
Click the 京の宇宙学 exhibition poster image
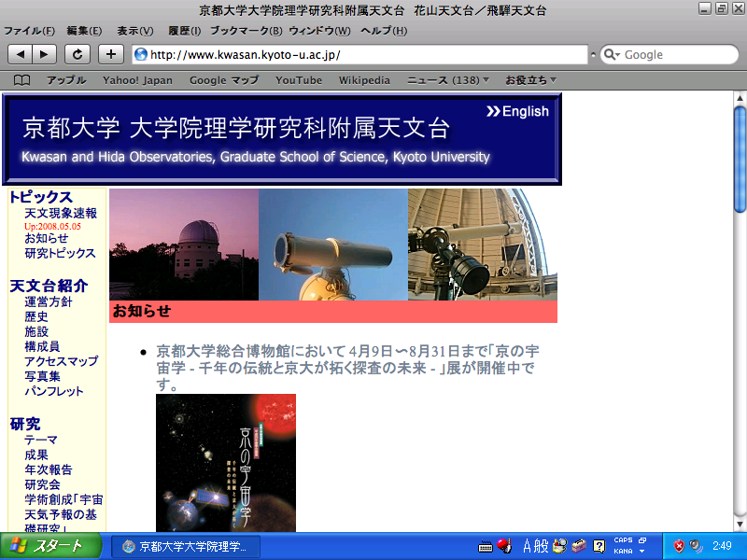pos(226,462)
